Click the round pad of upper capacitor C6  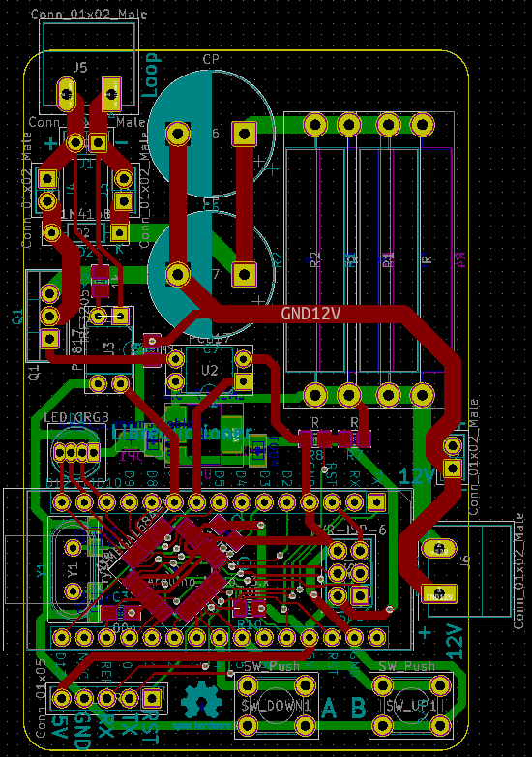[x=178, y=134]
